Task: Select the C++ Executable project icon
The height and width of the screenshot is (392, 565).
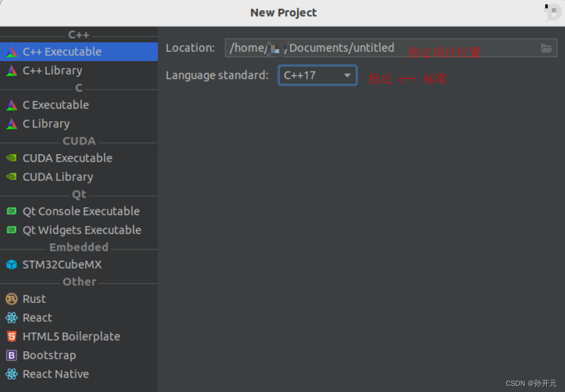Action: (12, 51)
